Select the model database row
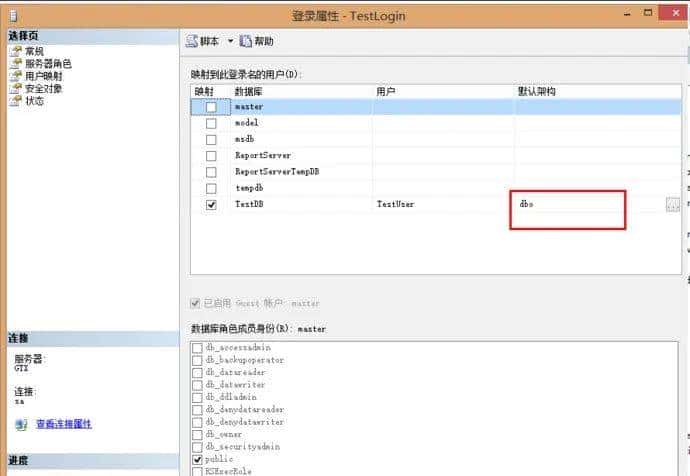 [436, 123]
